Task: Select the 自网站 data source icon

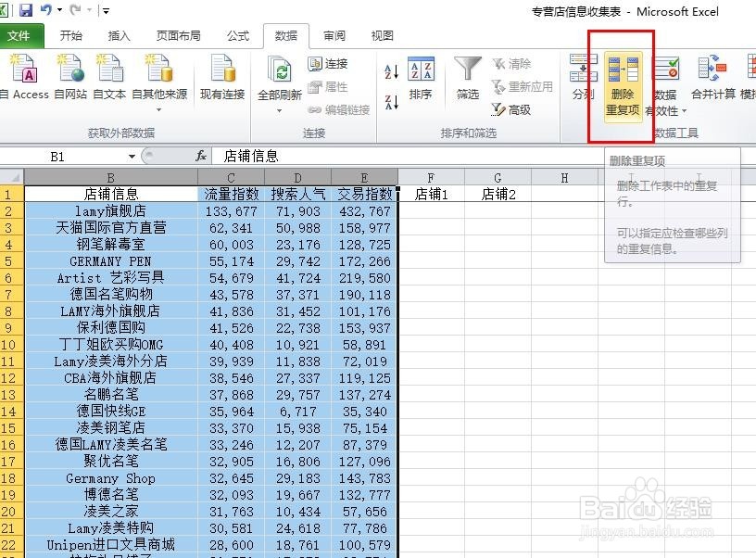Action: (70, 76)
